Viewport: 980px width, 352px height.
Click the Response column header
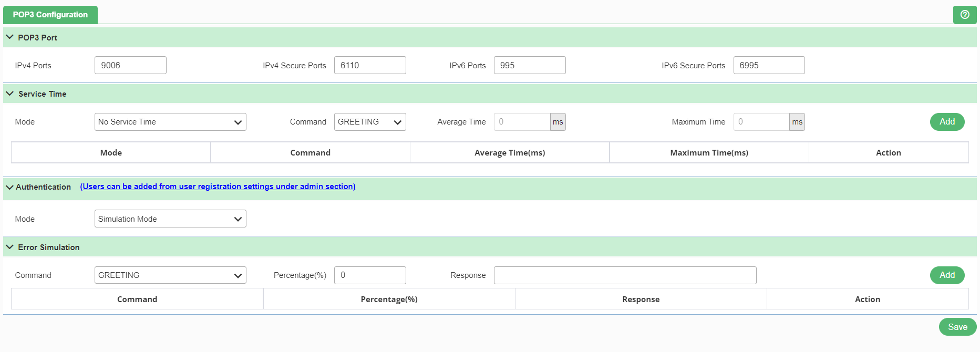point(641,299)
